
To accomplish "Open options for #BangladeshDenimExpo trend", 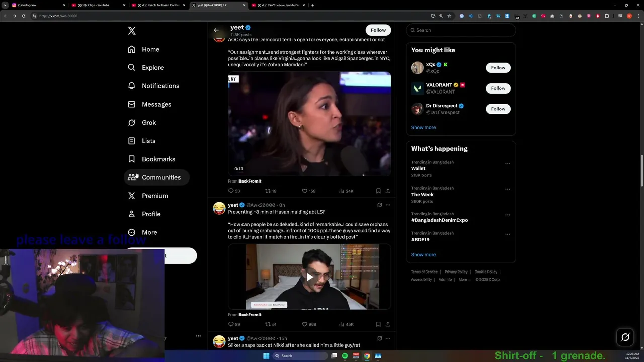I will [507, 215].
